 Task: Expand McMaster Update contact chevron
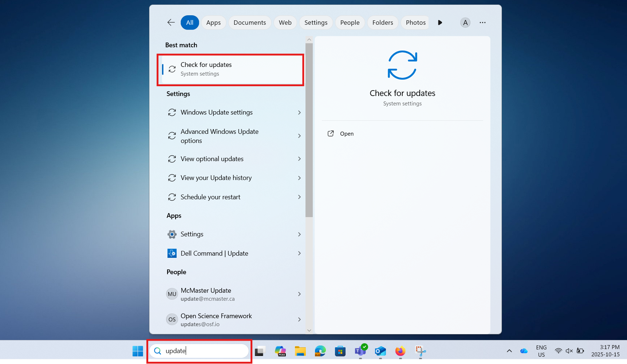[299, 294]
